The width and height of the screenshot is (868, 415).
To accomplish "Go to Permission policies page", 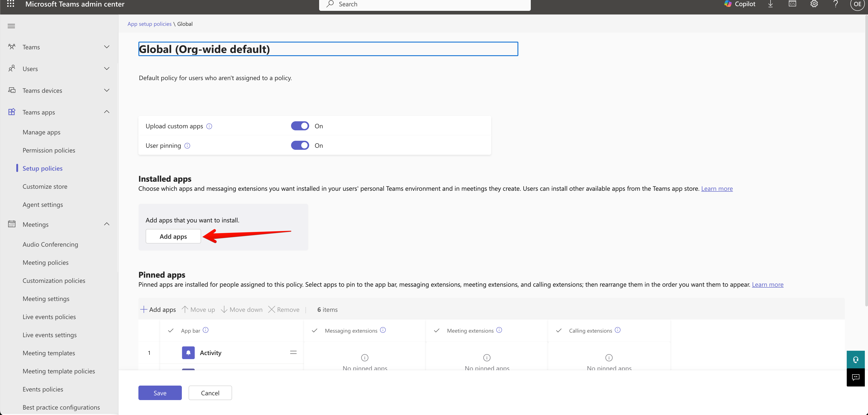I will coord(49,150).
